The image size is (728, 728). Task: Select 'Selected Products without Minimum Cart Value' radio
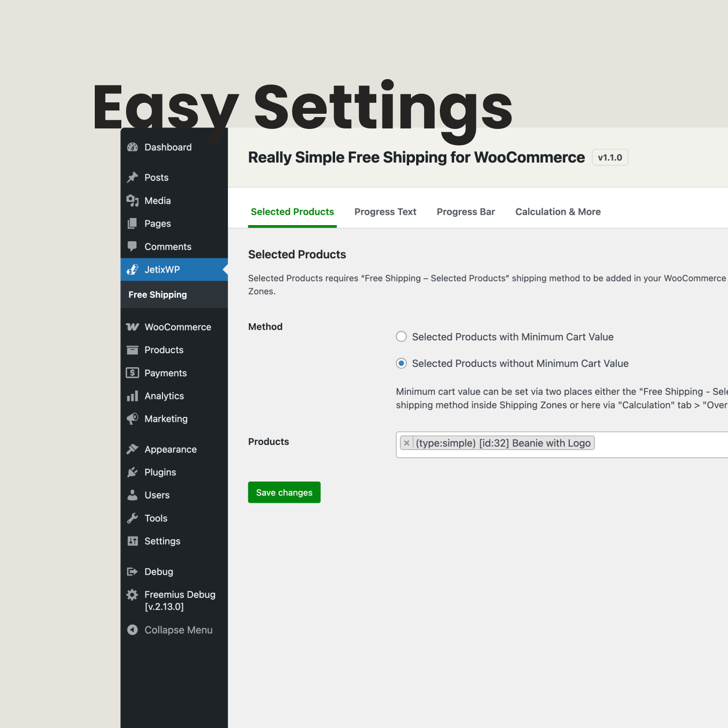[x=401, y=364]
